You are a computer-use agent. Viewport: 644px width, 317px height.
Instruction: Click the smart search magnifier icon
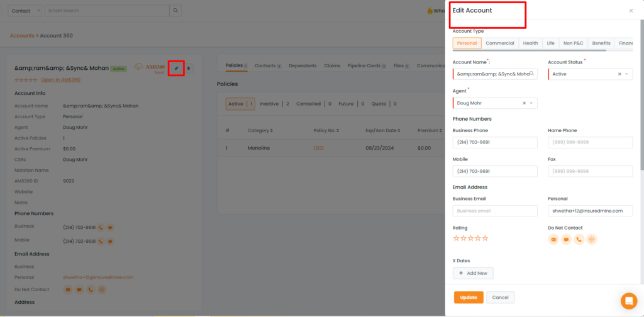[x=175, y=11]
